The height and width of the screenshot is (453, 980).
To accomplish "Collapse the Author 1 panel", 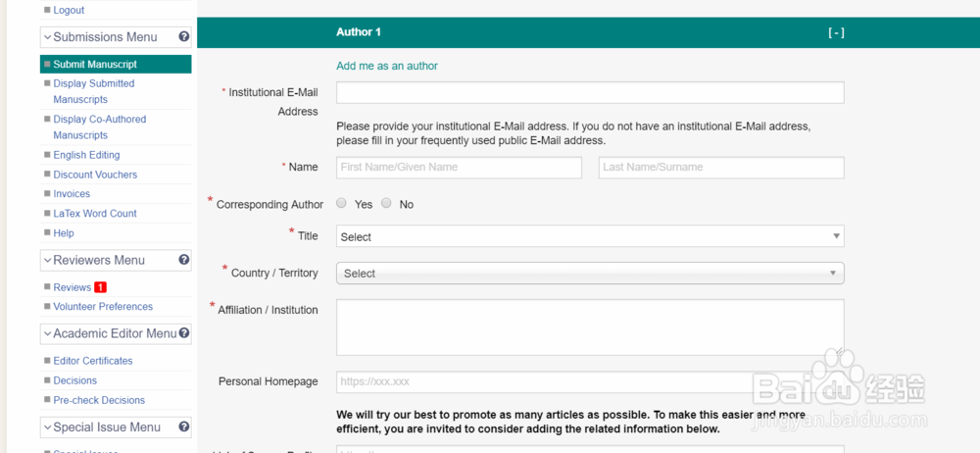I will [x=836, y=32].
